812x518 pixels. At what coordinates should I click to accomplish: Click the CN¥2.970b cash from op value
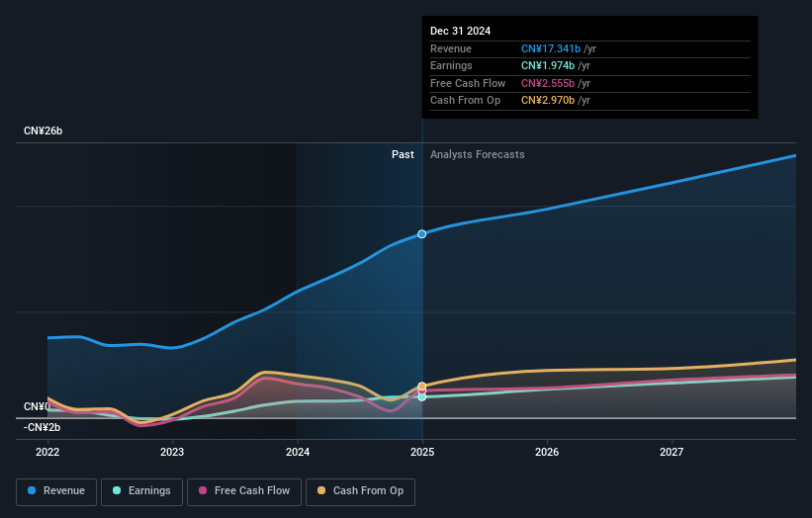tap(547, 101)
